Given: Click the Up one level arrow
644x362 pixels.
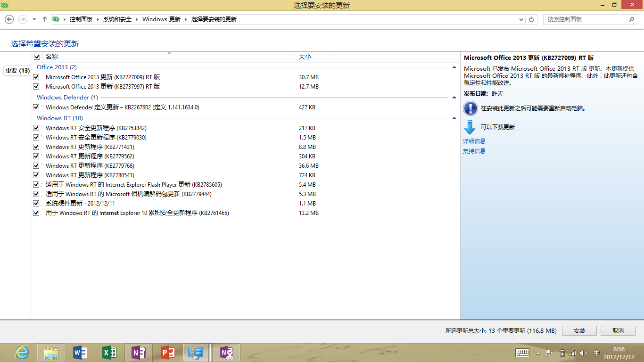Looking at the screenshot, I should (x=45, y=19).
